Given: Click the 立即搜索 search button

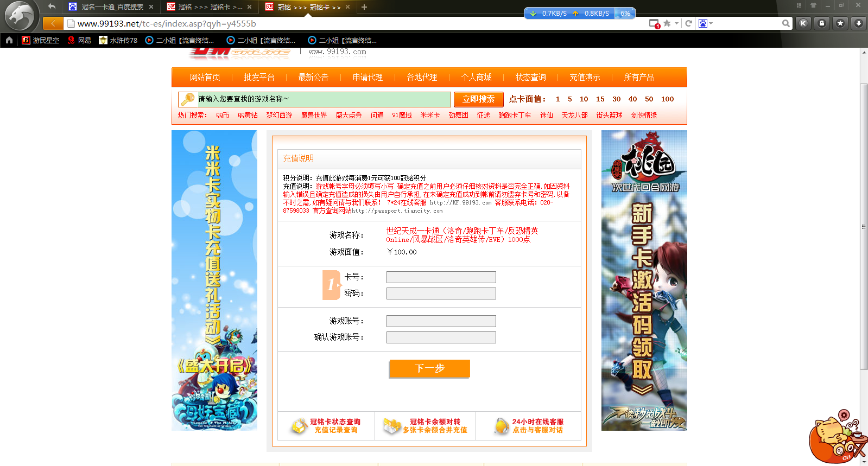Looking at the screenshot, I should point(478,99).
